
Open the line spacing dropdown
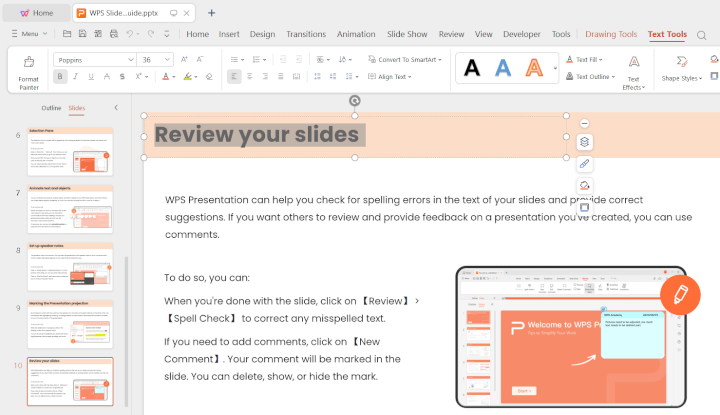352,76
